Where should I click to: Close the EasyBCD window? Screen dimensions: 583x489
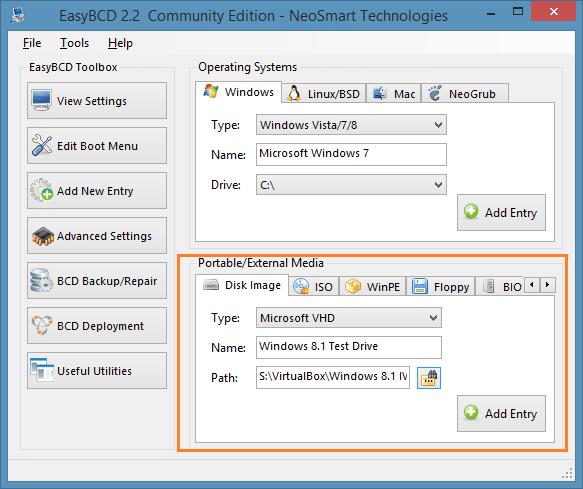point(554,11)
